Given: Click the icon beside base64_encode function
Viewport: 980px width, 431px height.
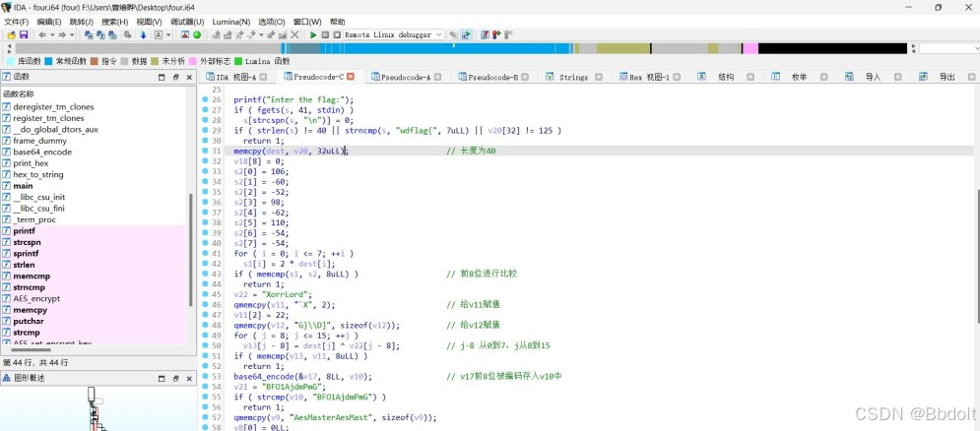Looking at the screenshot, I should 6,152.
